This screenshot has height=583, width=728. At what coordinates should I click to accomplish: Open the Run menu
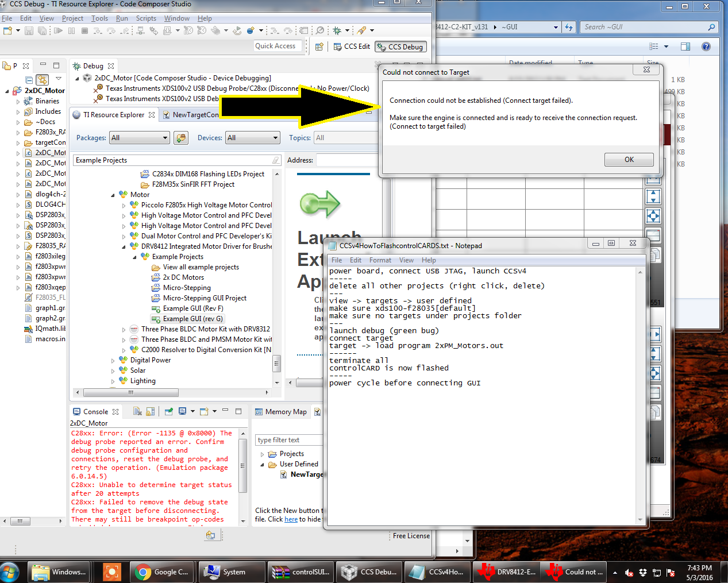pyautogui.click(x=122, y=18)
